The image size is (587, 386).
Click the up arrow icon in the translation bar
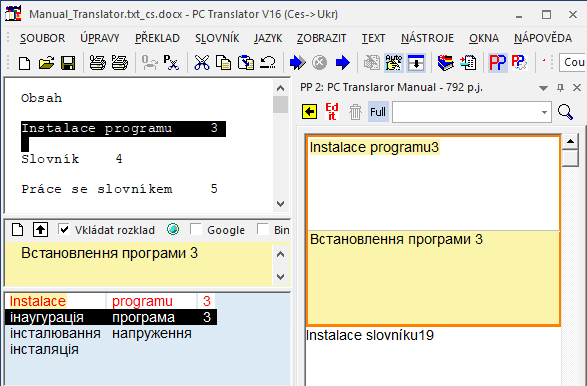tap(40, 230)
